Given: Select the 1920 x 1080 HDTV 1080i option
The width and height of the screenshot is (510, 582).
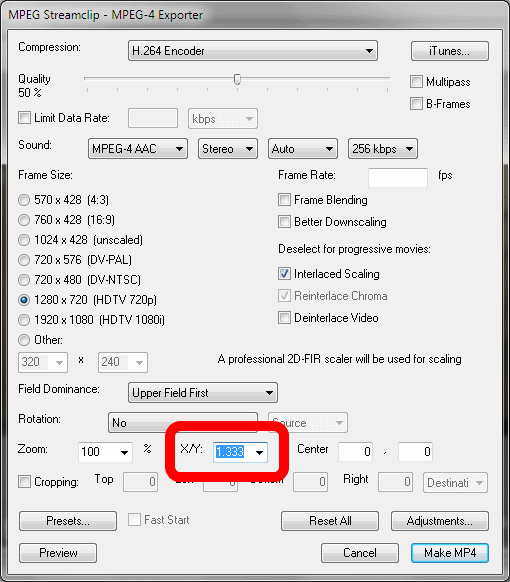Looking at the screenshot, I should tap(24, 320).
